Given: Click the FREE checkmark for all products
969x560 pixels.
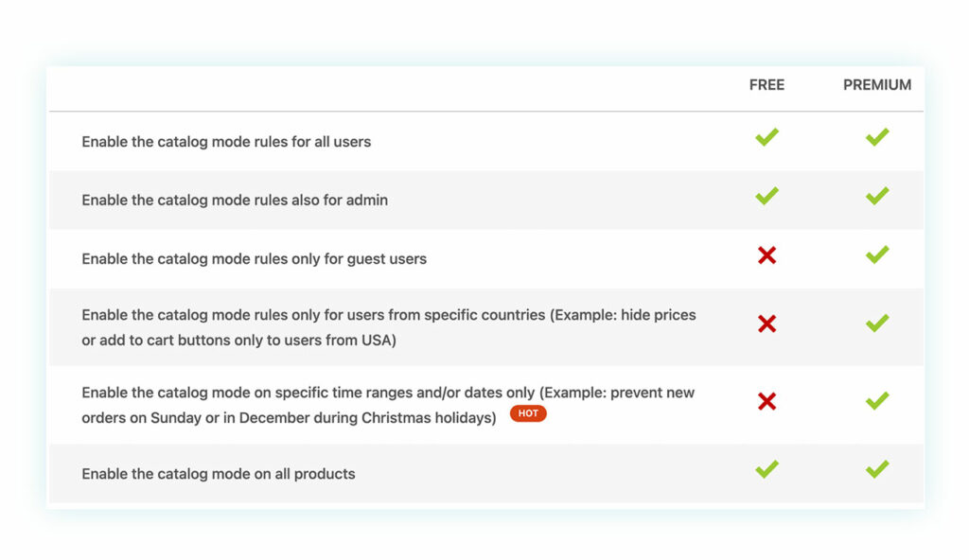Looking at the screenshot, I should (766, 469).
